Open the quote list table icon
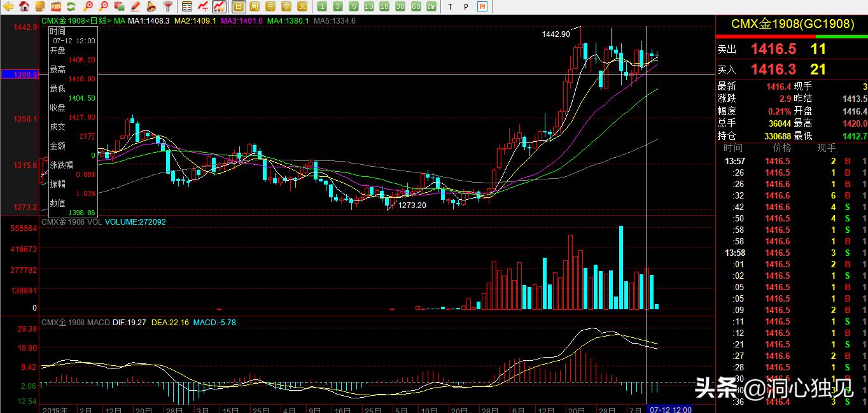Image resolution: width=868 pixels, height=413 pixels. (x=187, y=7)
